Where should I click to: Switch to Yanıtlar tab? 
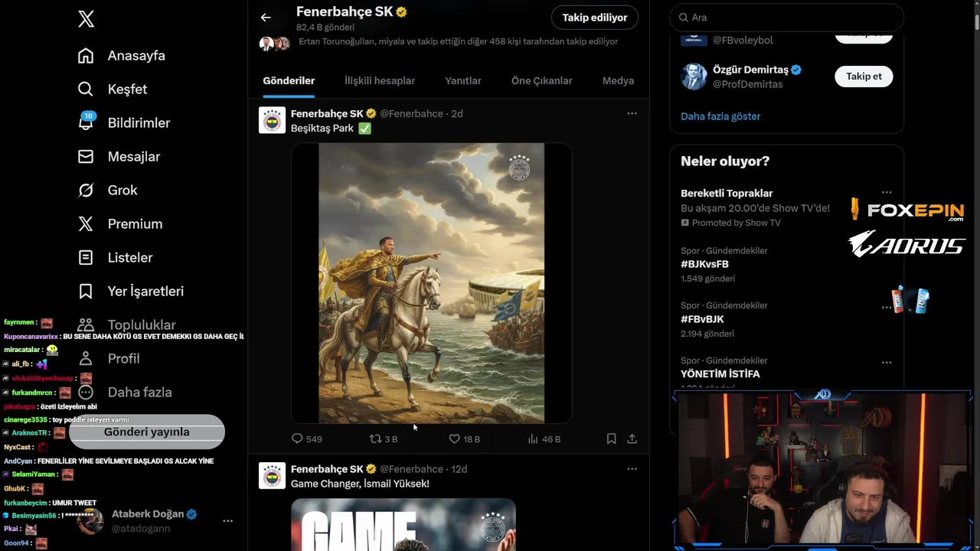click(463, 80)
